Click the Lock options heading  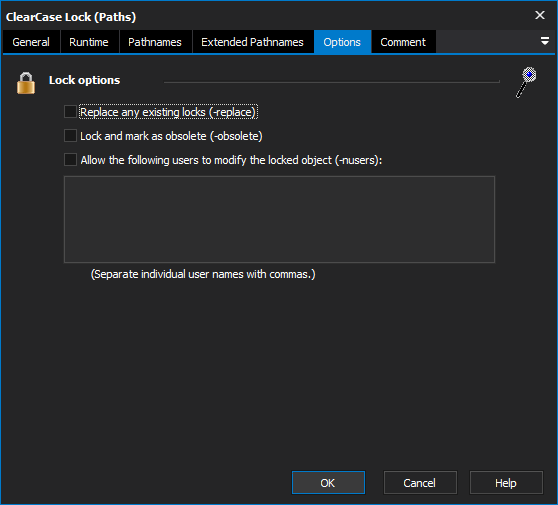(x=84, y=80)
